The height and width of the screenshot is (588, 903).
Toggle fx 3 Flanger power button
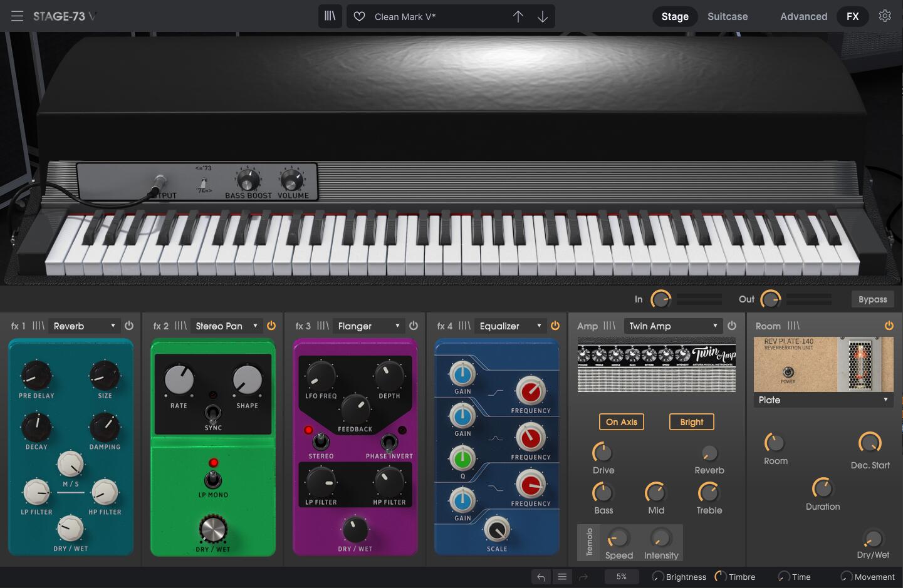[414, 326]
